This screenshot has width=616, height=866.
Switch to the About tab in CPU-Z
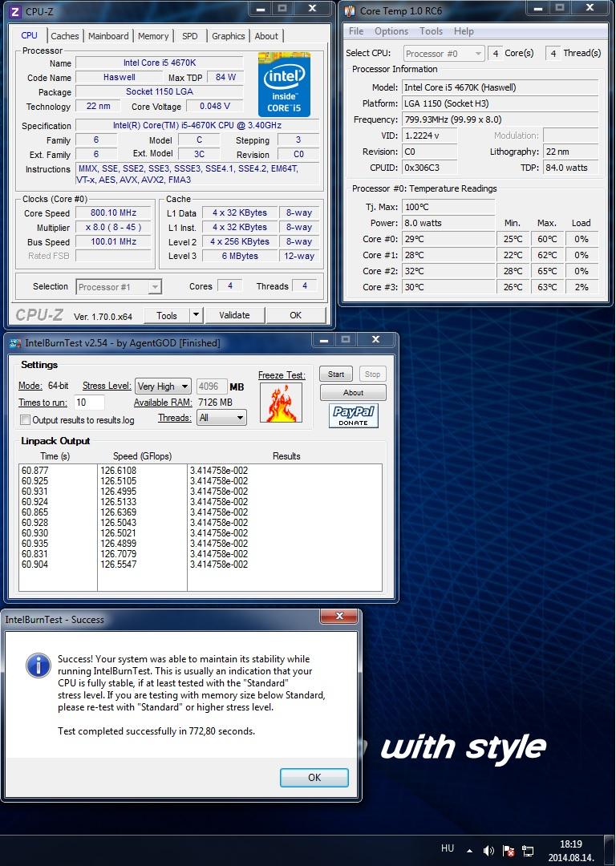(x=266, y=36)
